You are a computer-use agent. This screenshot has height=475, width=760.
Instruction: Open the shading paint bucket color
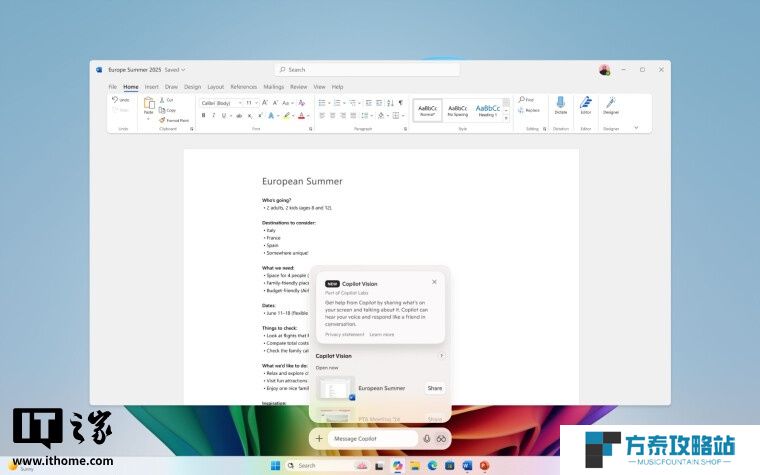pyautogui.click(x=381, y=115)
